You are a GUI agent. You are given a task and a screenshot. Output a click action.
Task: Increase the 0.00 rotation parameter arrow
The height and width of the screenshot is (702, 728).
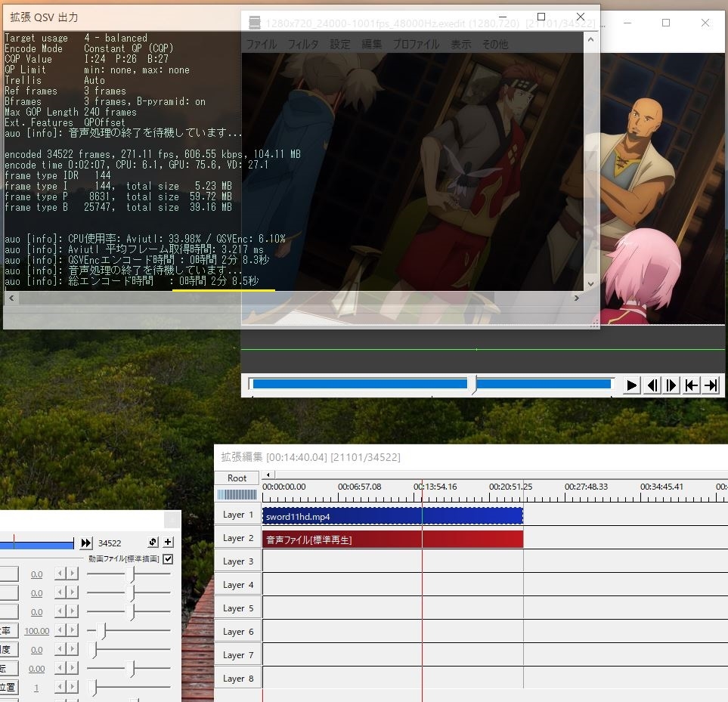72,668
